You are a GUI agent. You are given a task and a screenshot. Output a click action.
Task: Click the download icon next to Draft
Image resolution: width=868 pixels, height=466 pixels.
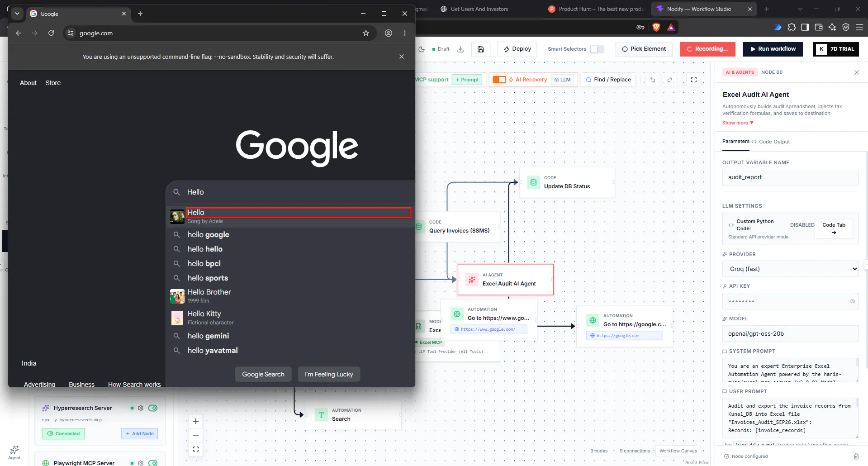click(460, 49)
